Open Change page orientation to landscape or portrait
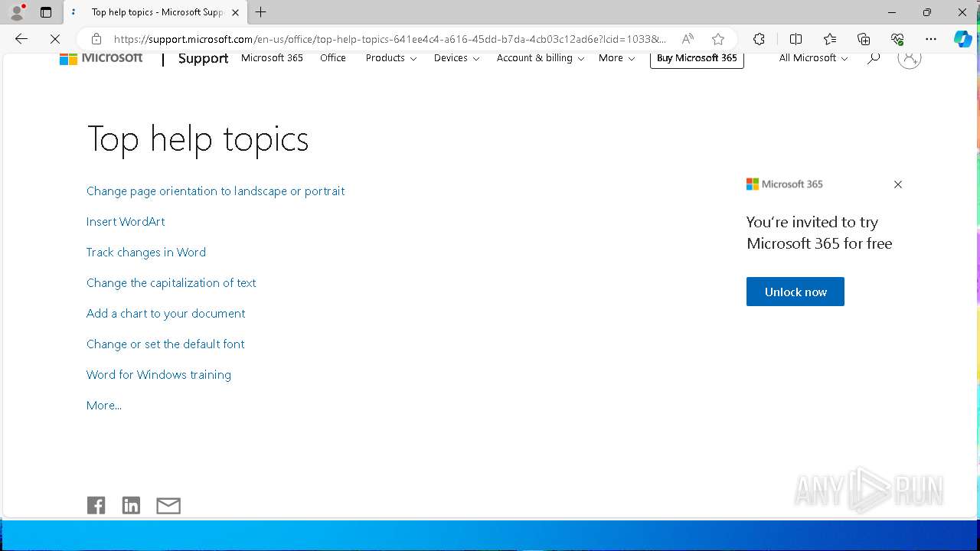Image resolution: width=980 pixels, height=551 pixels. pos(215,191)
